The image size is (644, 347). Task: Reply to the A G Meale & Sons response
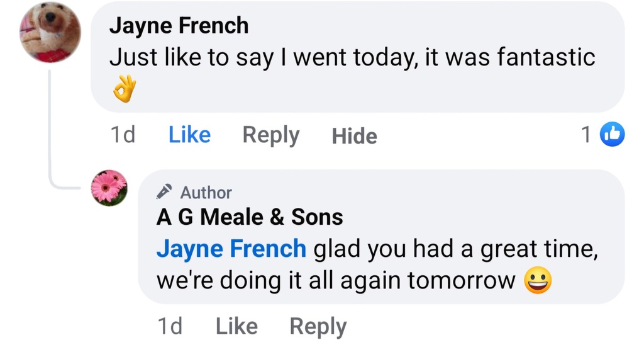[x=318, y=326]
